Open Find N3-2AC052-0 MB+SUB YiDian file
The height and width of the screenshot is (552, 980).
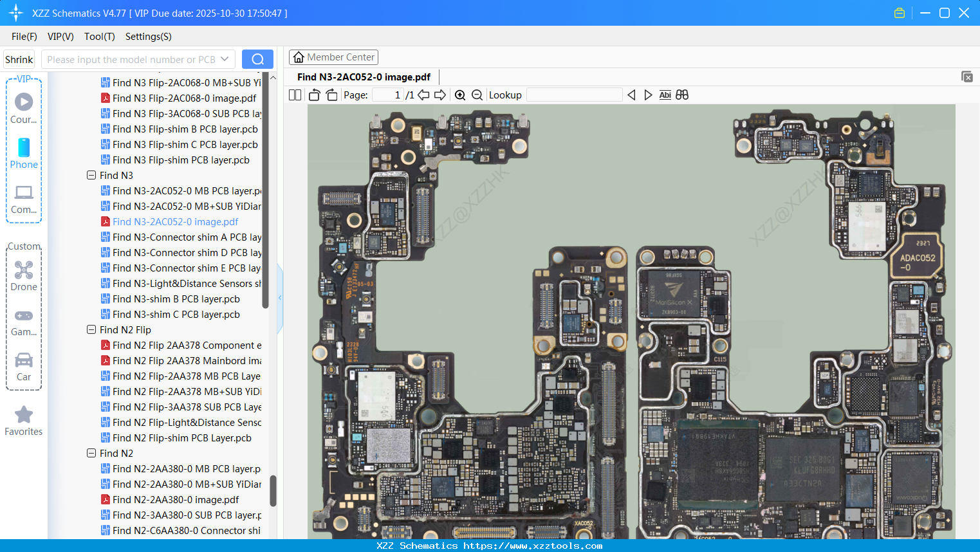pos(181,206)
